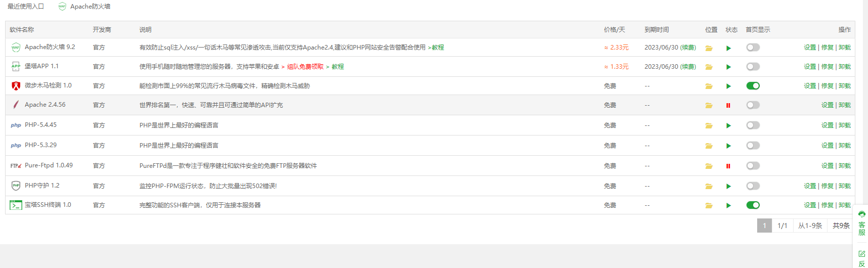
Task: Click the 共9条 total count text
Action: click(841, 226)
